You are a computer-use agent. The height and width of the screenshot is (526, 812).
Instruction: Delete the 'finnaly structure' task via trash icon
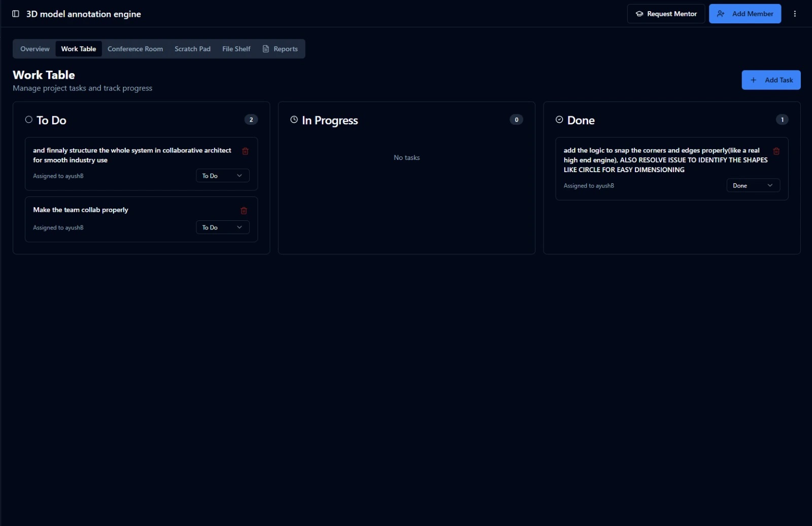click(245, 151)
